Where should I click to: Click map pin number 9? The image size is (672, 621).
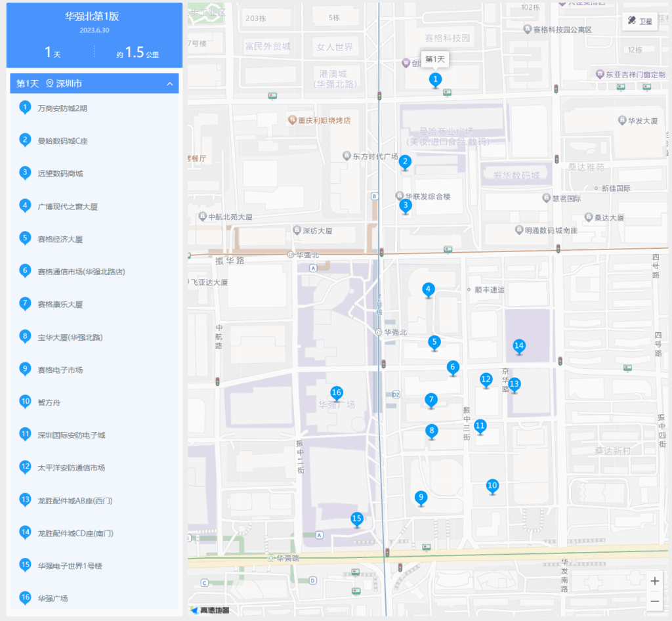coord(421,498)
